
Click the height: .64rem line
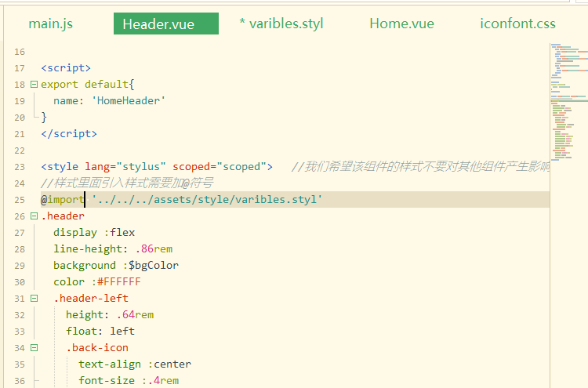(x=110, y=315)
